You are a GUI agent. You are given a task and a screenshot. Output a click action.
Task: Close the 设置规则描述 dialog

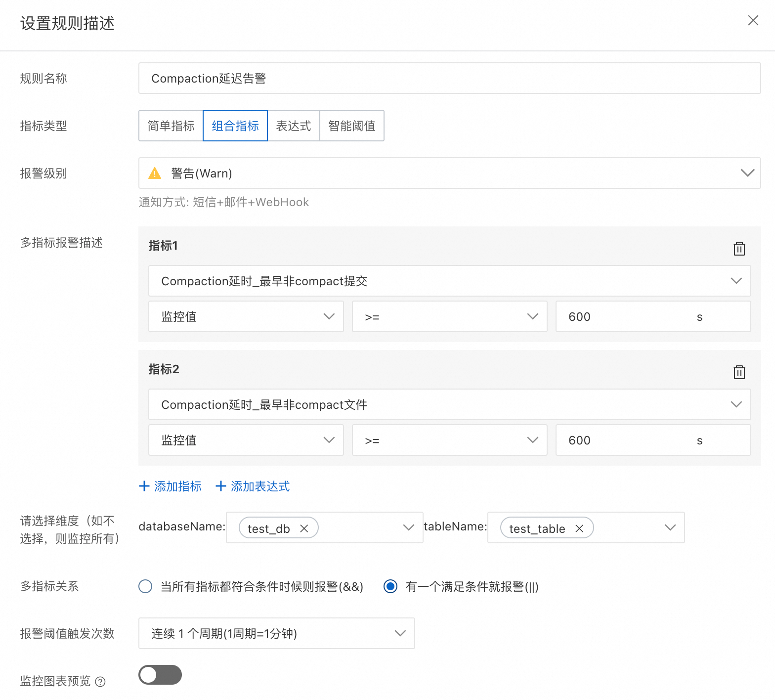coord(753,20)
